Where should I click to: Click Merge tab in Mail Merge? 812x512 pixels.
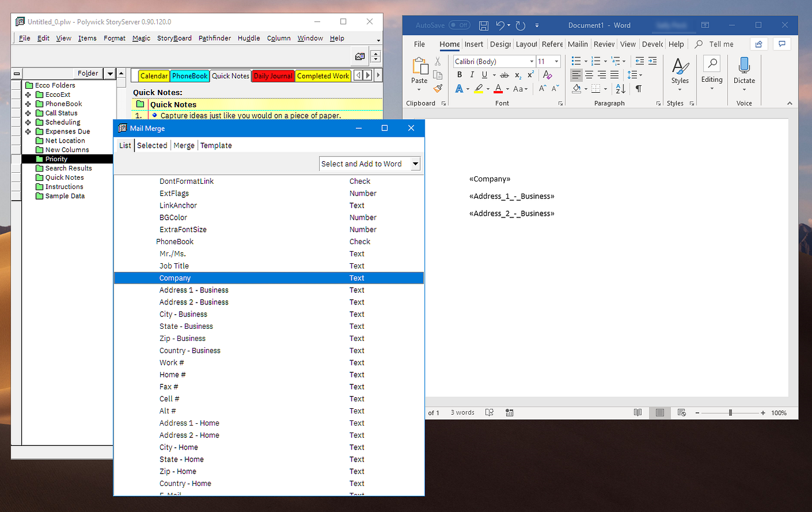point(184,146)
